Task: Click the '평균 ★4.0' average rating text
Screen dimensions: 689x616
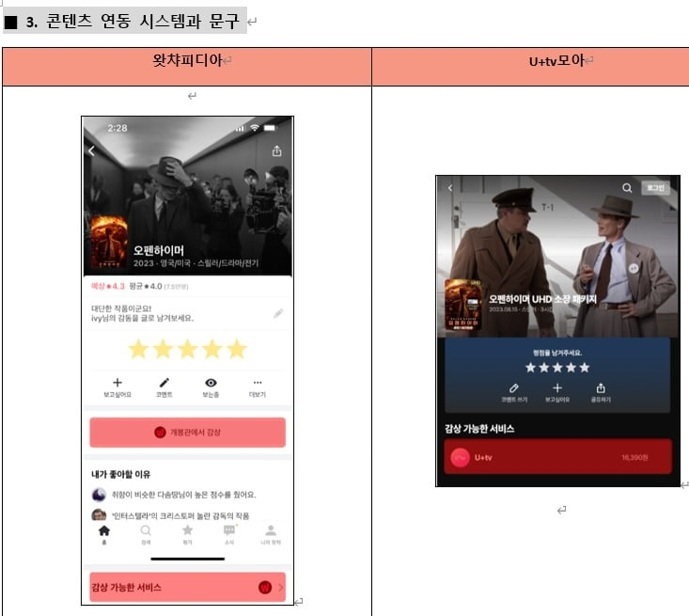Action: click(146, 286)
